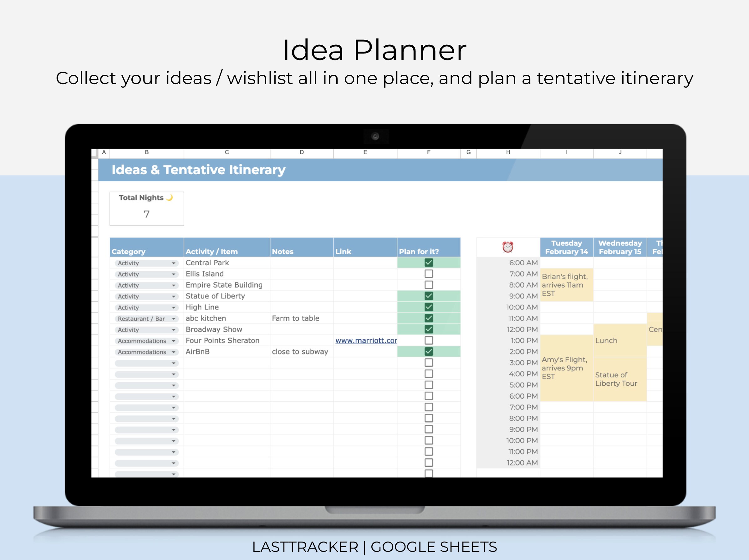Click the moon icon beside Total Nights
The width and height of the screenshot is (749, 560).
point(169,198)
